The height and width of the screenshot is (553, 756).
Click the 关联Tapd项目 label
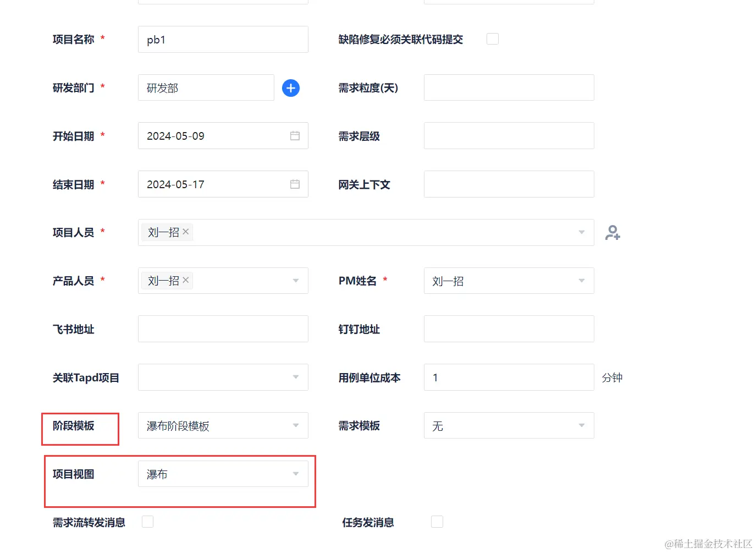click(86, 378)
